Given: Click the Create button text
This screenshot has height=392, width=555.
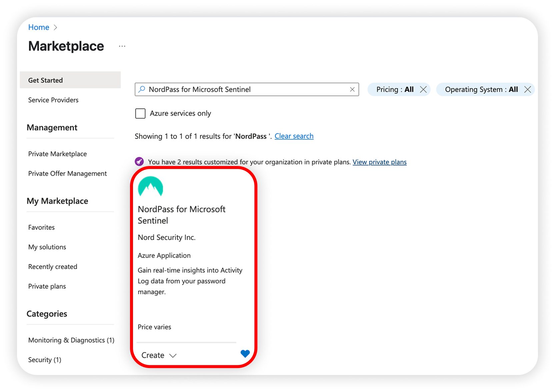Looking at the screenshot, I should pos(153,355).
